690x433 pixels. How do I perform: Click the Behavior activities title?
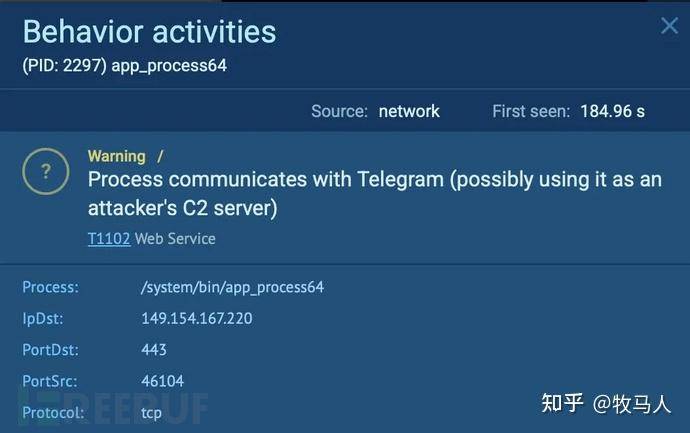point(150,32)
